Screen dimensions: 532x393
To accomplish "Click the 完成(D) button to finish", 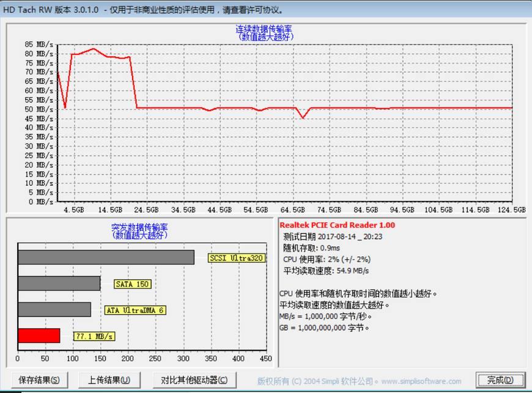I will (498, 380).
